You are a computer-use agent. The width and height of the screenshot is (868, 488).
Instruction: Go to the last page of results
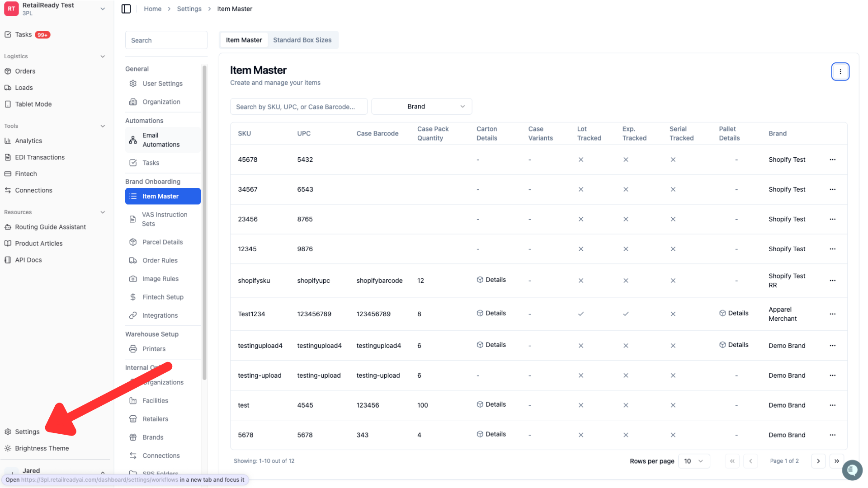[x=836, y=461]
